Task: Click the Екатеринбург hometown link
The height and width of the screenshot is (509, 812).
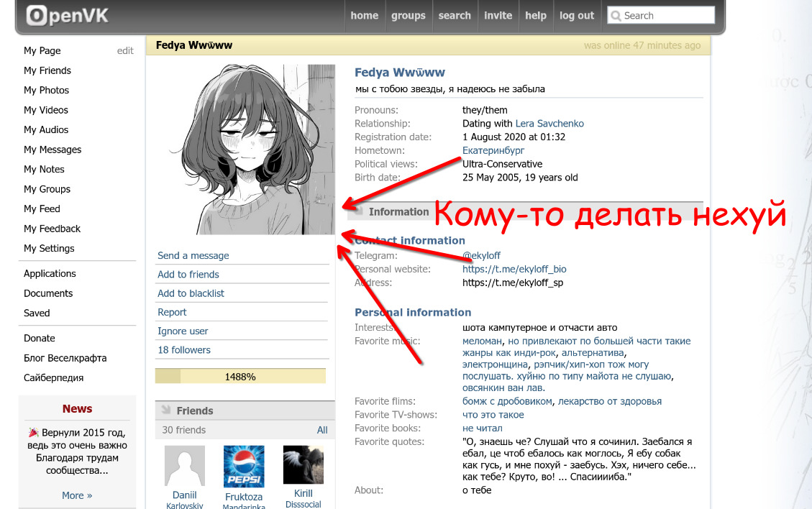Action: (493, 150)
